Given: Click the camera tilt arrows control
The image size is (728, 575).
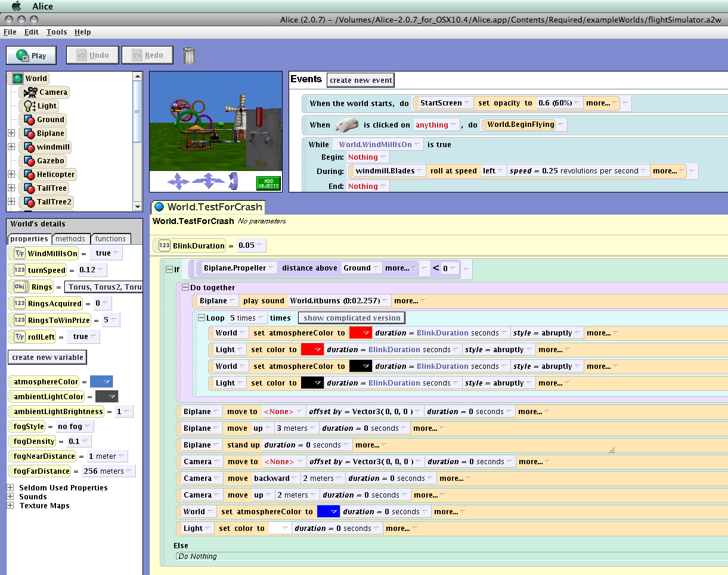Looking at the screenshot, I should tap(233, 181).
